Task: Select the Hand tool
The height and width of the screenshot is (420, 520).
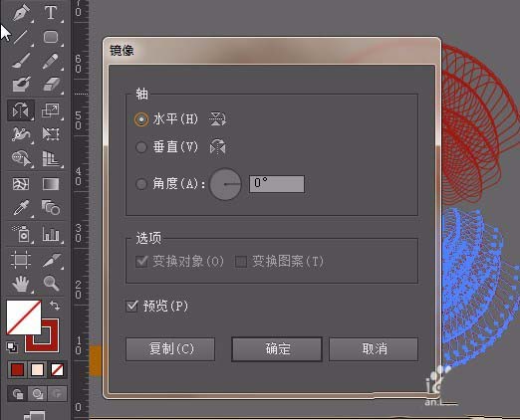Action: [21, 284]
